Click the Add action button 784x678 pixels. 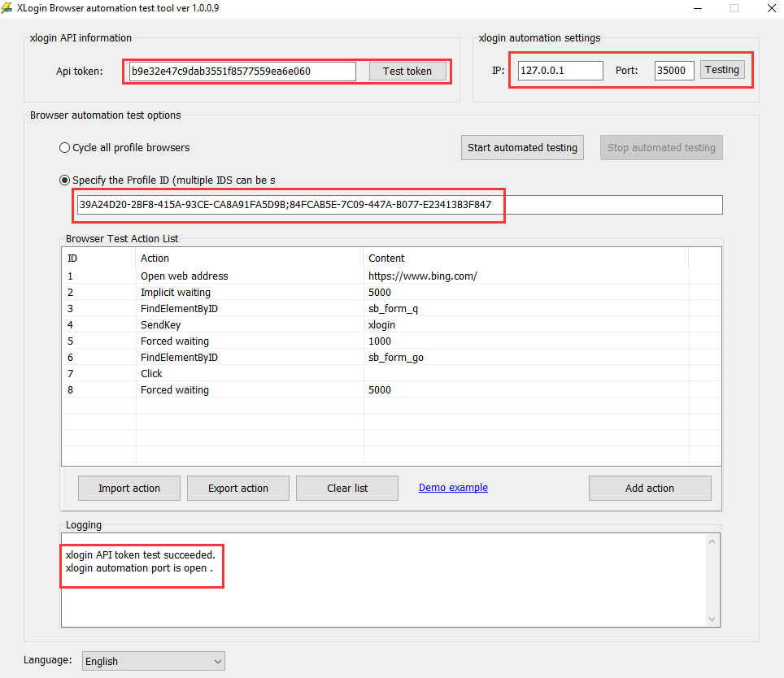pos(650,488)
